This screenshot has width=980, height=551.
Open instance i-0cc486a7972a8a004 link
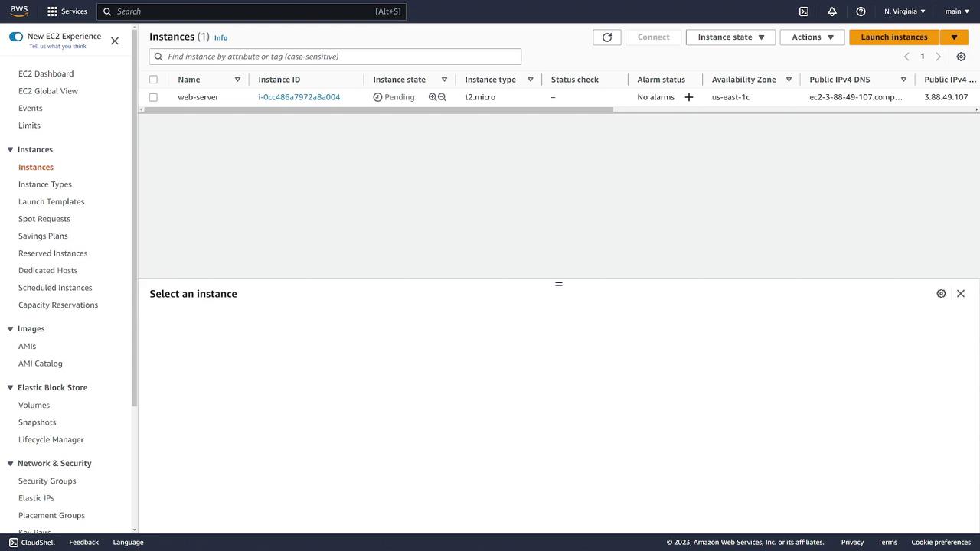coord(299,97)
